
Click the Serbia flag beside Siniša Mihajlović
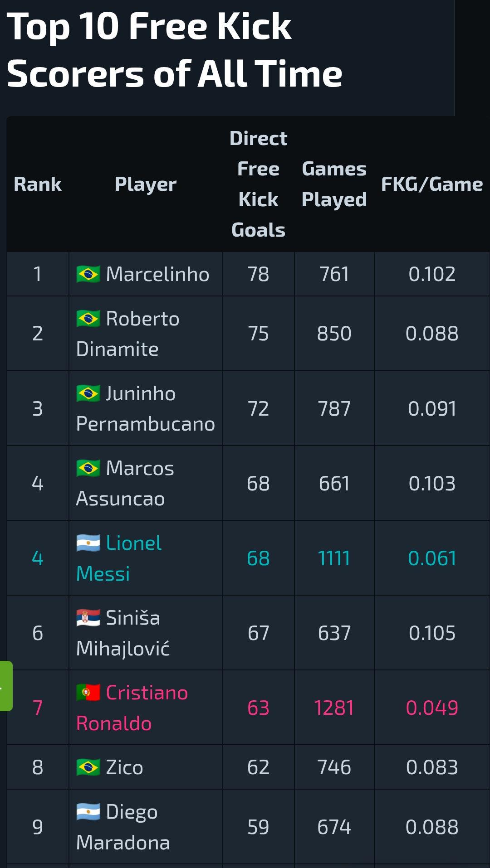(88, 617)
